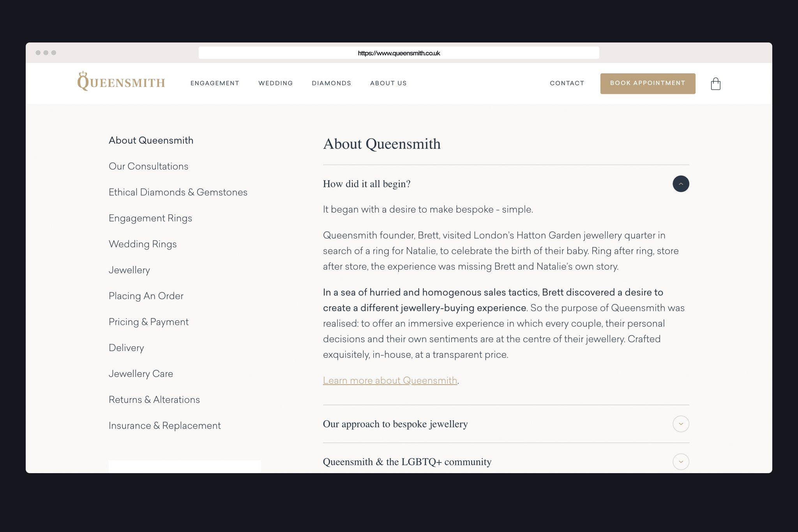Viewport: 798px width, 532px height.
Task: Click the Contact link
Action: click(x=567, y=83)
